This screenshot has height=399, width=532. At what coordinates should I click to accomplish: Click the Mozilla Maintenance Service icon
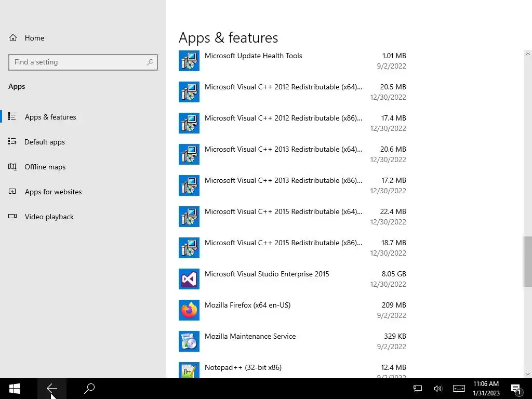click(189, 342)
